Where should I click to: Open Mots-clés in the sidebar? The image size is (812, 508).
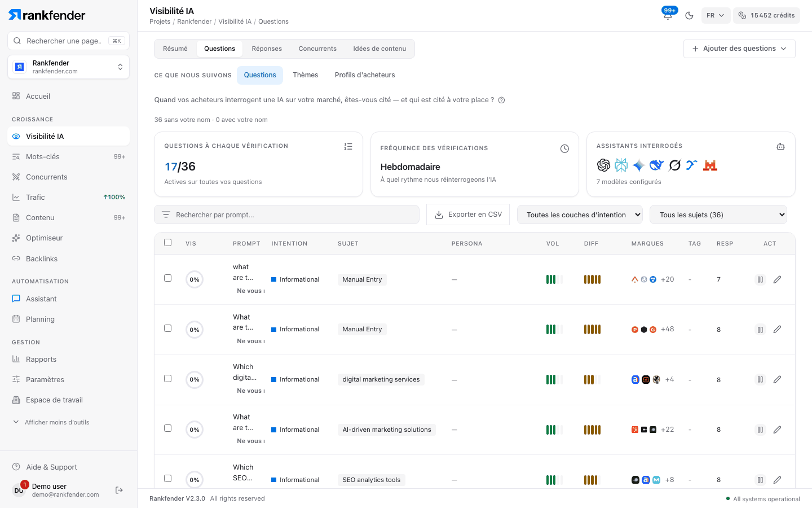[x=68, y=157]
